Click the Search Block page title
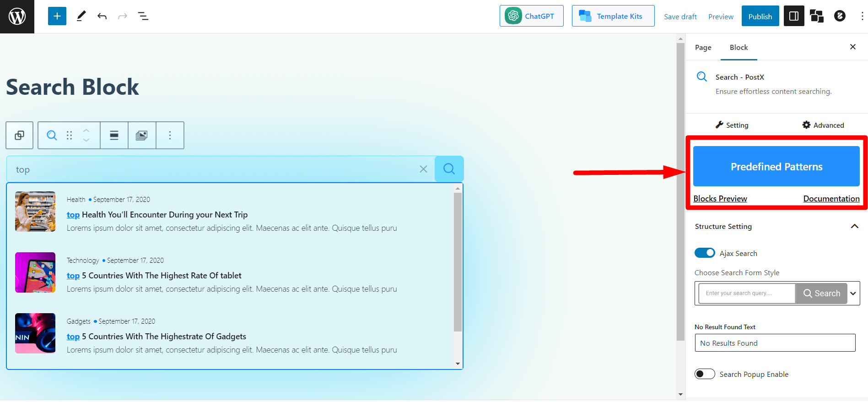Viewport: 868px width, 402px height. coord(72,87)
